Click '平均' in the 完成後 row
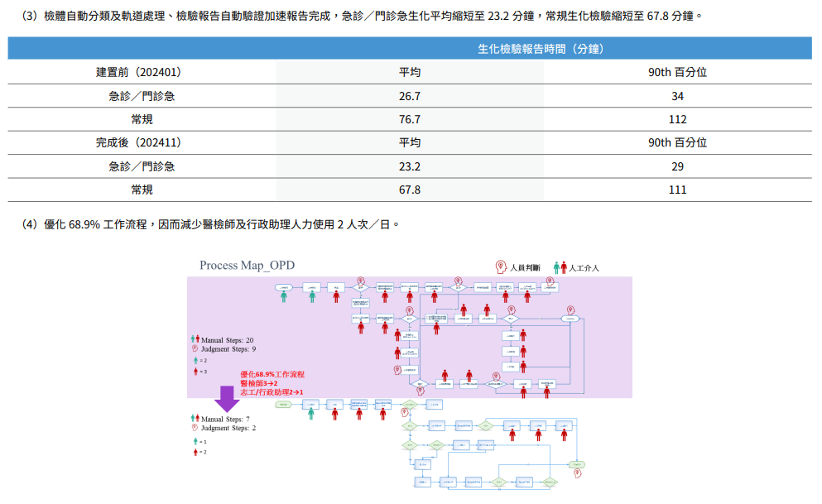 [x=410, y=142]
